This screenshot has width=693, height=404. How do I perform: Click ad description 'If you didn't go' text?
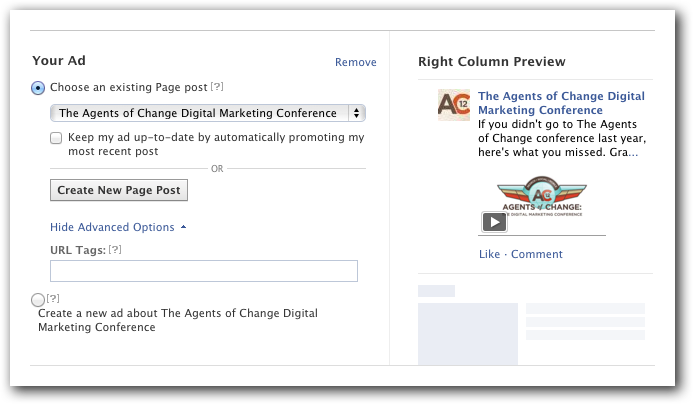point(562,138)
